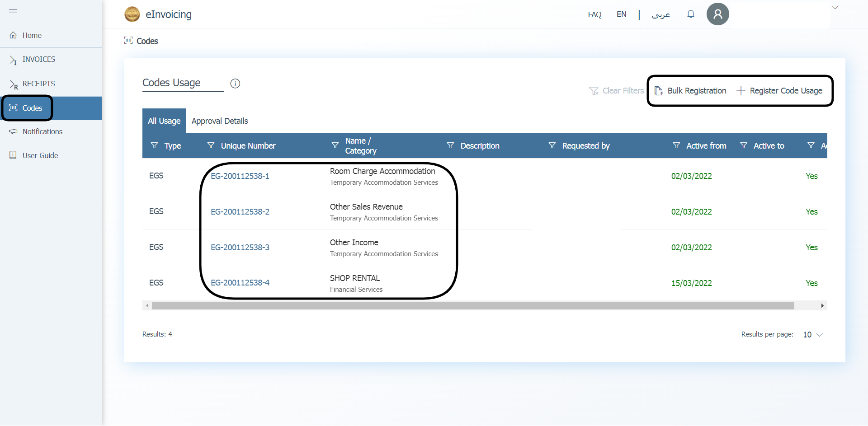Click the Codes Usage info icon
This screenshot has width=868, height=426.
(x=235, y=84)
